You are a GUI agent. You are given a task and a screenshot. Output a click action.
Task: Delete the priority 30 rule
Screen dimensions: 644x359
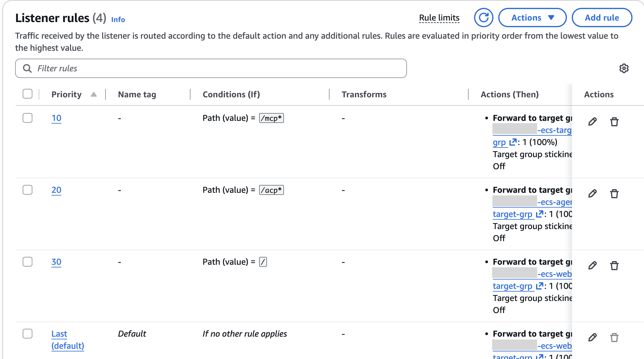[x=614, y=266]
